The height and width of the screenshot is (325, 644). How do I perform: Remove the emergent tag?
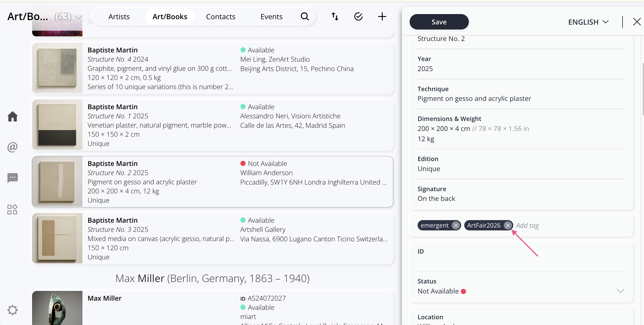[456, 226]
